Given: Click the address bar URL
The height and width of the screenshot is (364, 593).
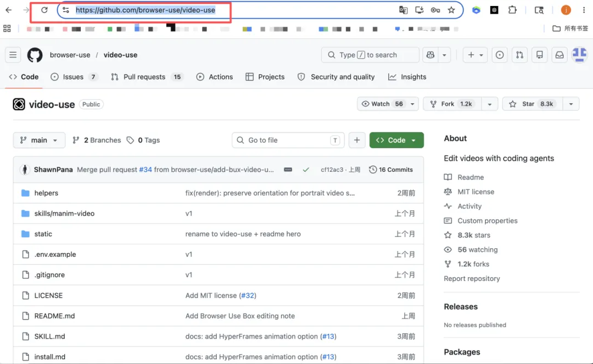Looking at the screenshot, I should pos(146,10).
